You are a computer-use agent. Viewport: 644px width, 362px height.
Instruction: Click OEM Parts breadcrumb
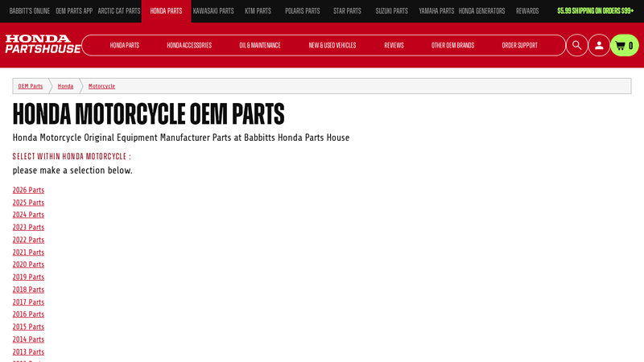[31, 86]
